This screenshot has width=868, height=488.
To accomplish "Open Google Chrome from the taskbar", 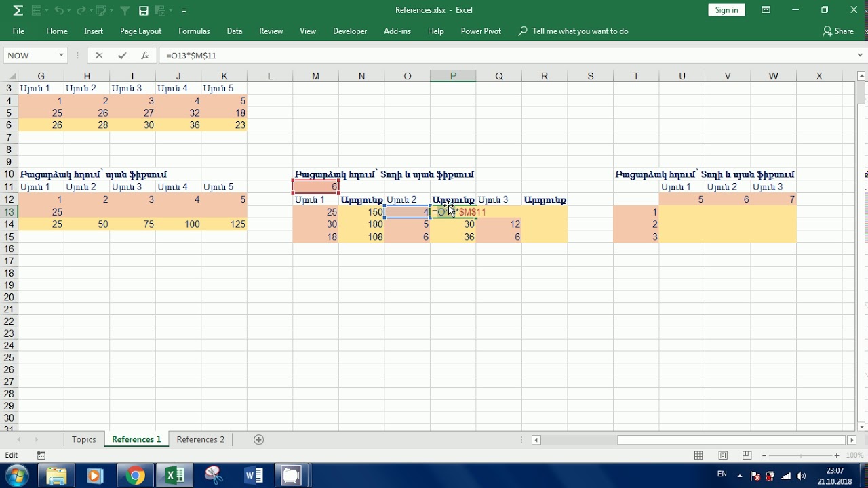I will [x=135, y=476].
